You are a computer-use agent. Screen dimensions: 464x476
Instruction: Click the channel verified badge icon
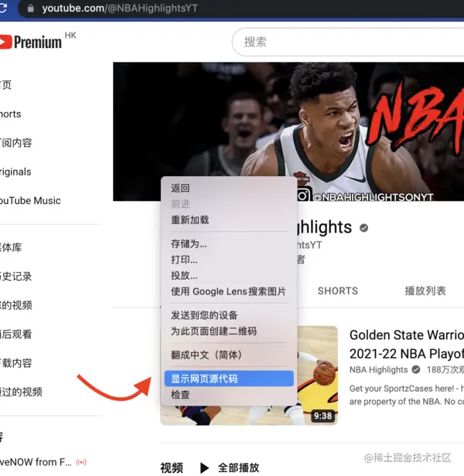click(363, 228)
